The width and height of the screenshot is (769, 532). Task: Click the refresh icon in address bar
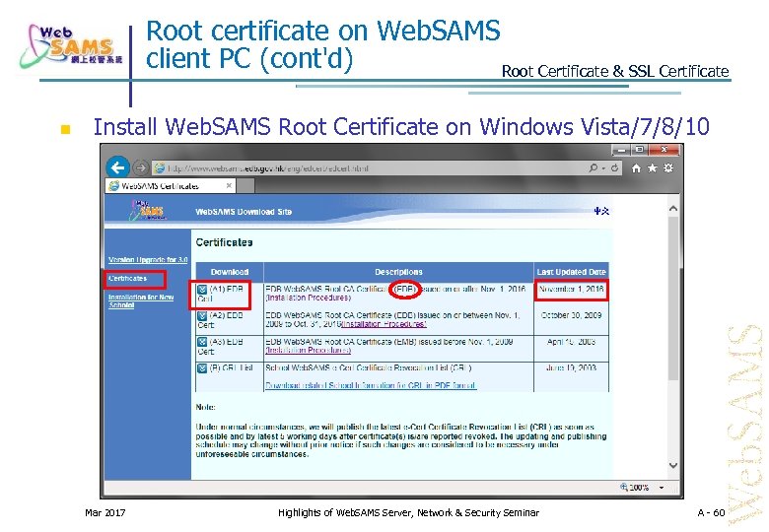click(x=614, y=168)
